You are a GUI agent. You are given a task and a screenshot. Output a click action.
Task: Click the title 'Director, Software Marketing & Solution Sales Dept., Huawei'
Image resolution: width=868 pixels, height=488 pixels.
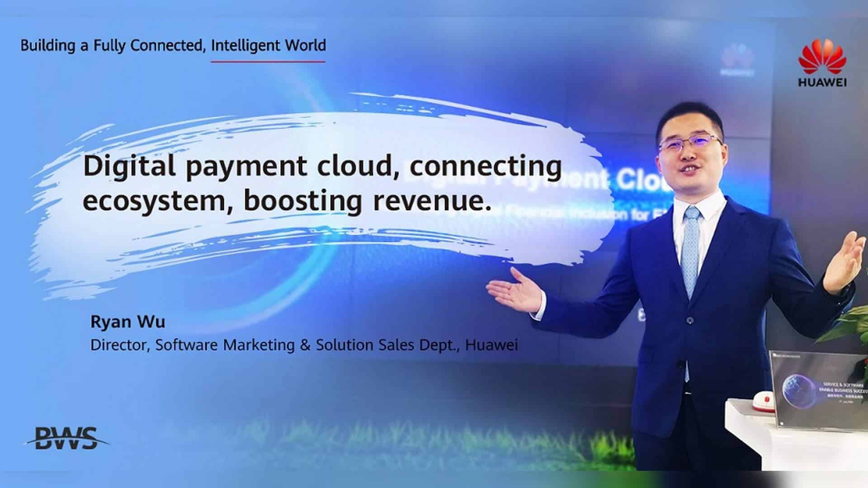pos(304,345)
